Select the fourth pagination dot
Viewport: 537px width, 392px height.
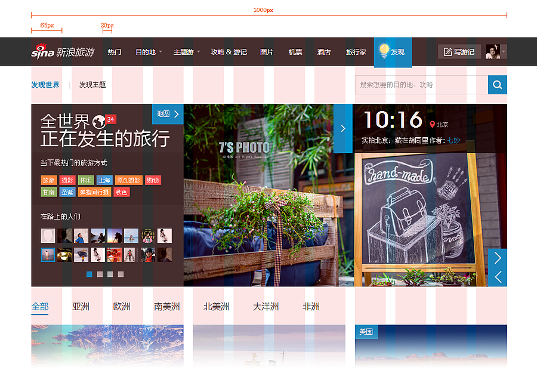[121, 274]
